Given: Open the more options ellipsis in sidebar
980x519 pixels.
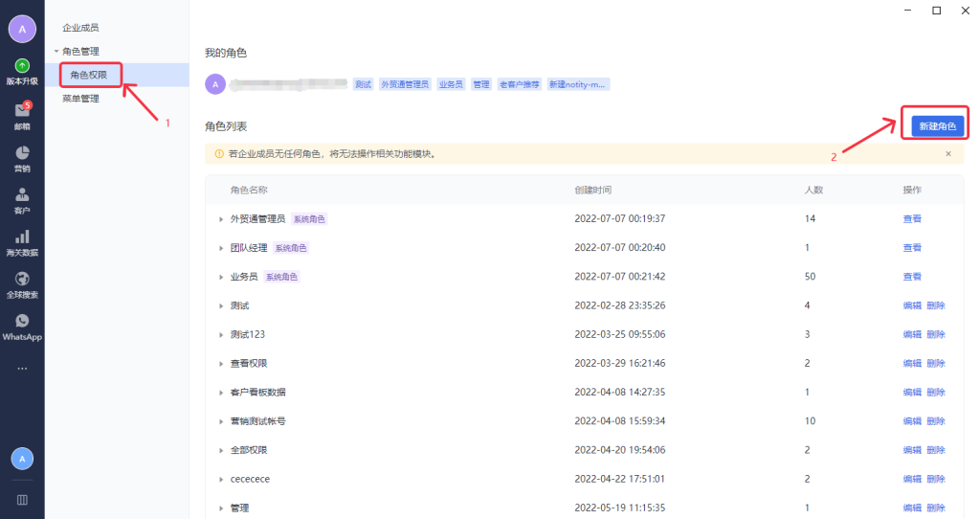Looking at the screenshot, I should coord(21,369).
